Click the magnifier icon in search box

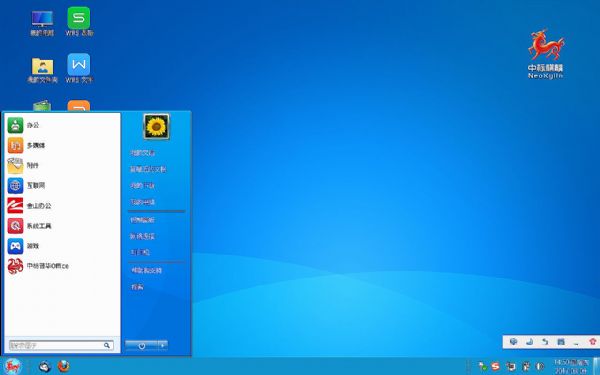(x=107, y=346)
